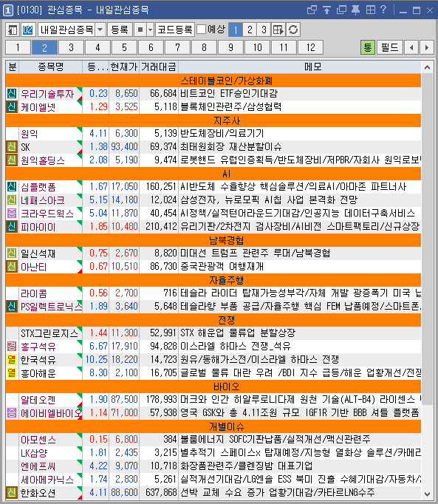Viewport: 438px width, 504px height.
Task: Click the next tabs right arrow button
Action: (427, 47)
